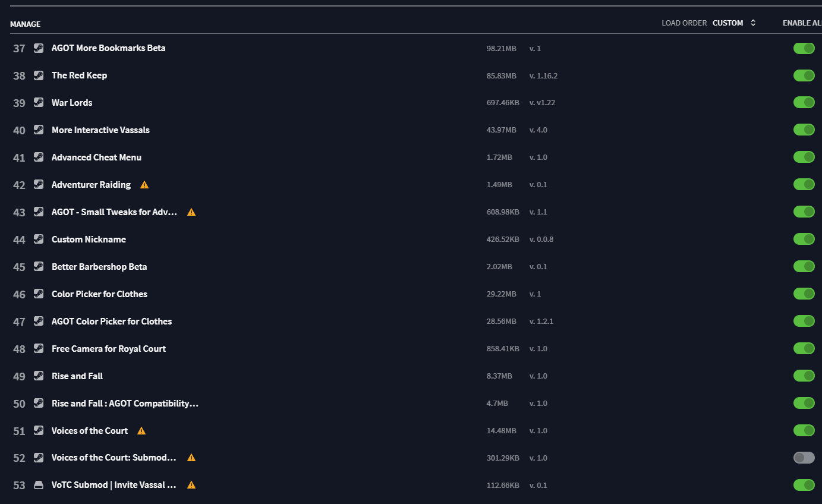
Task: Click the Steam icon for War Lords
Action: point(39,103)
